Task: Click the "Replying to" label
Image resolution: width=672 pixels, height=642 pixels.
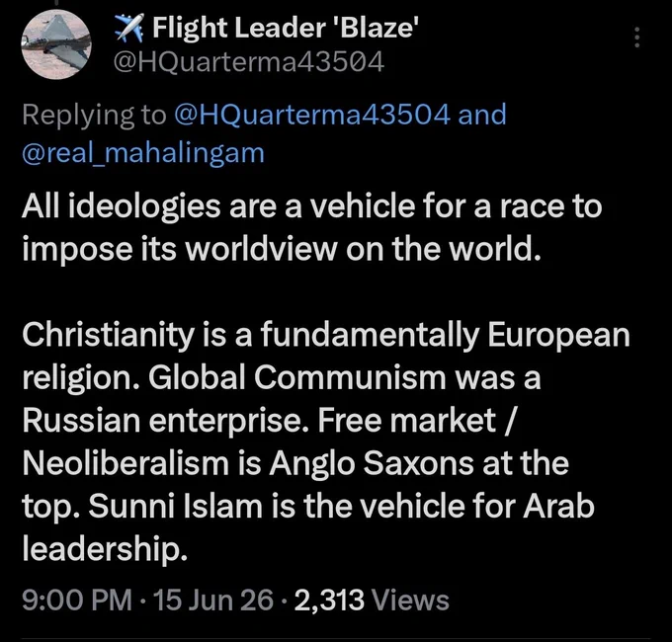Action: pos(94,116)
